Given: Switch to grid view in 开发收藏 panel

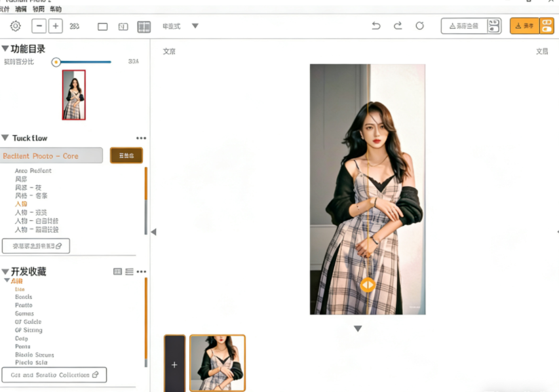Looking at the screenshot, I should [118, 271].
